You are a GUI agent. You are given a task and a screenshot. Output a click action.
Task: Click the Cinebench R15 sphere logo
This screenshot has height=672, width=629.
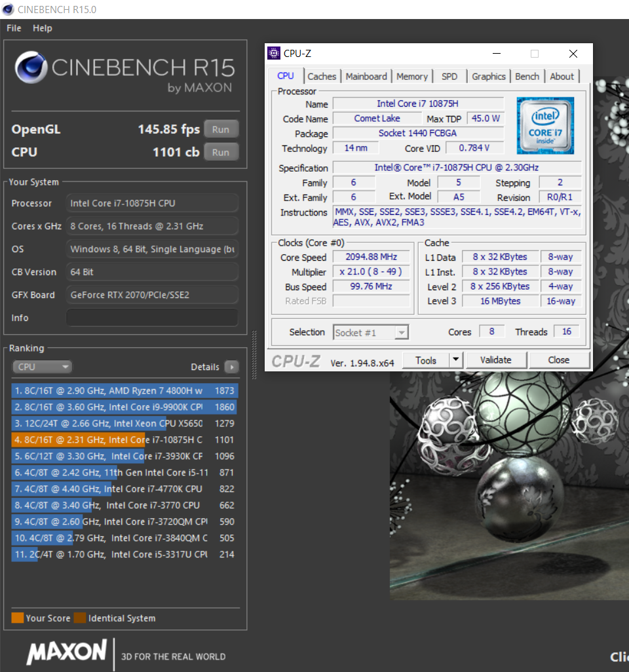31,67
